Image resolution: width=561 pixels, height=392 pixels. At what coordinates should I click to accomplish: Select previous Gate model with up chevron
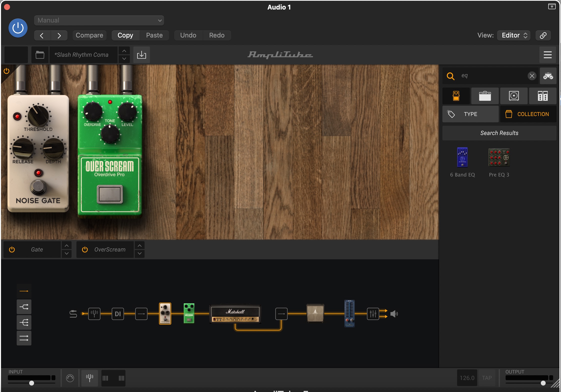[67, 246]
